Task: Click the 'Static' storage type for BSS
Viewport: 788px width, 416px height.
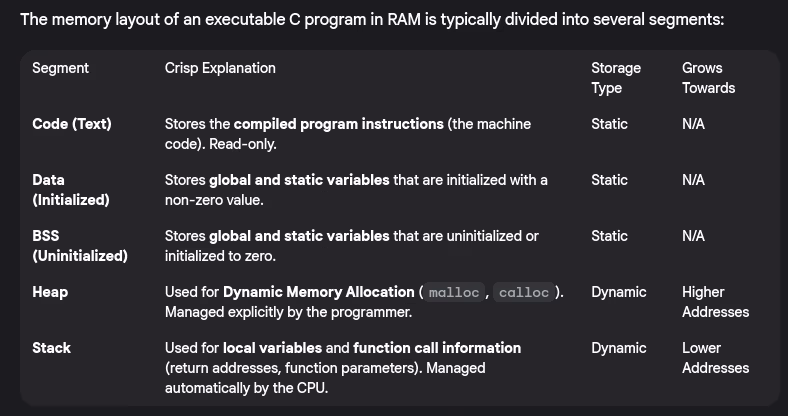Action: [609, 236]
